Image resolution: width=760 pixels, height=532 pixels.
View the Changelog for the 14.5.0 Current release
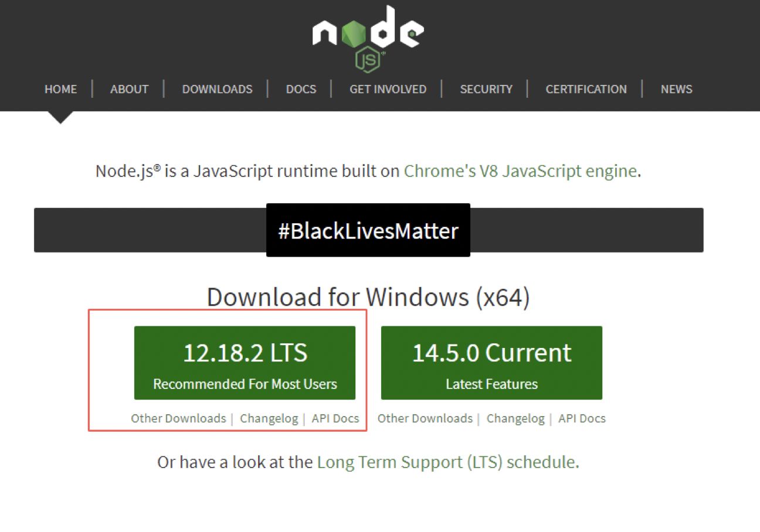(515, 418)
